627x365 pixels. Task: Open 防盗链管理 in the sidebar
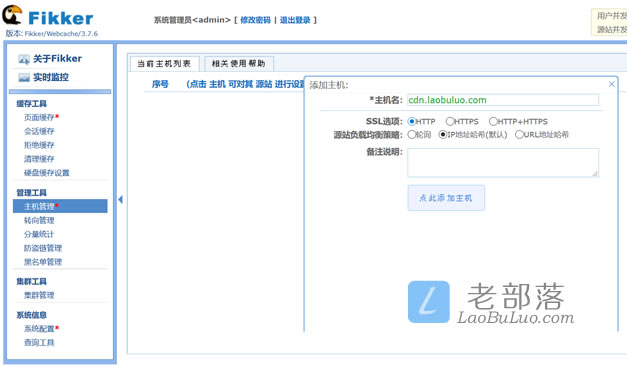(43, 248)
